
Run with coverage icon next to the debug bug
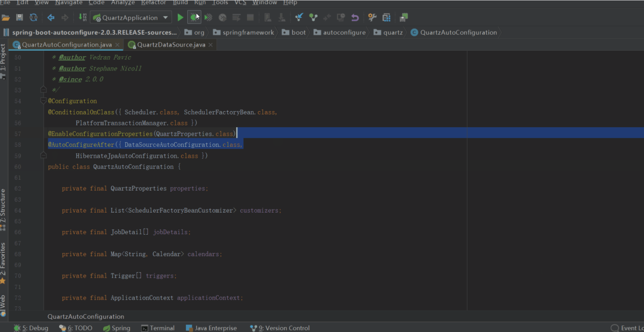208,17
